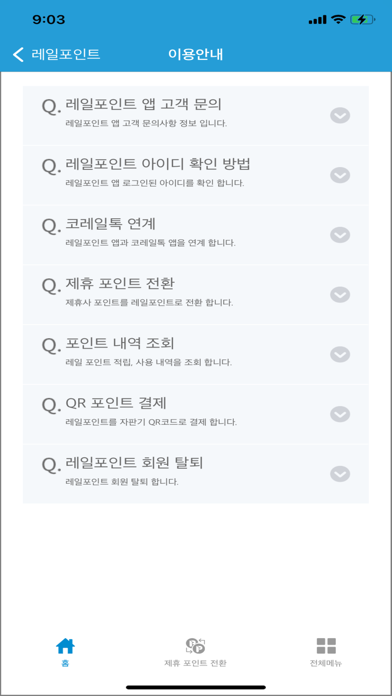Expand the QR 포인트 결제 chevron
Viewport: 392px width, 696px height.
[340, 414]
